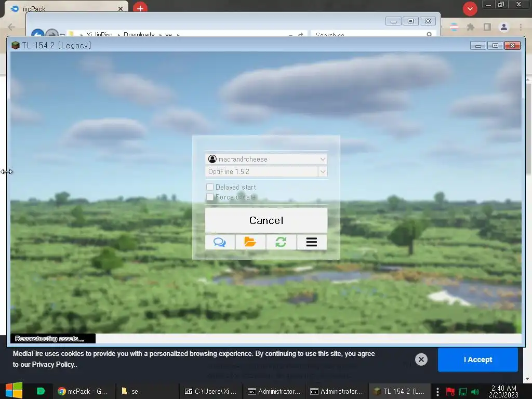532x399 pixels.
Task: Close the mcPack browser tab
Action: (121, 9)
